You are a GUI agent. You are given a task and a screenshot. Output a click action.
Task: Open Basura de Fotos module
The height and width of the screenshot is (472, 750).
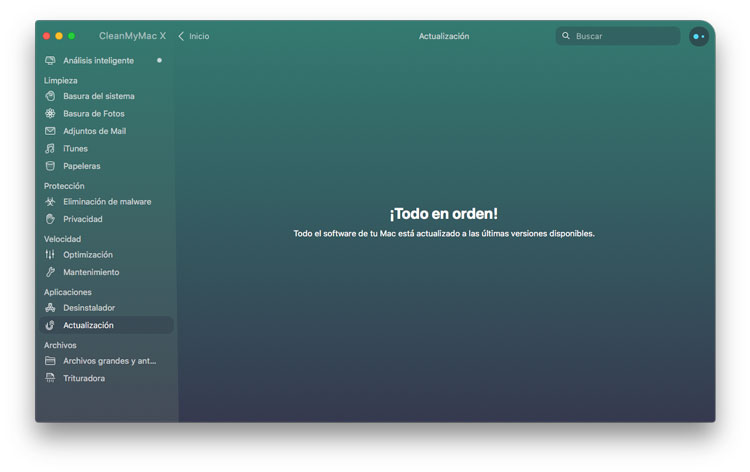click(106, 113)
